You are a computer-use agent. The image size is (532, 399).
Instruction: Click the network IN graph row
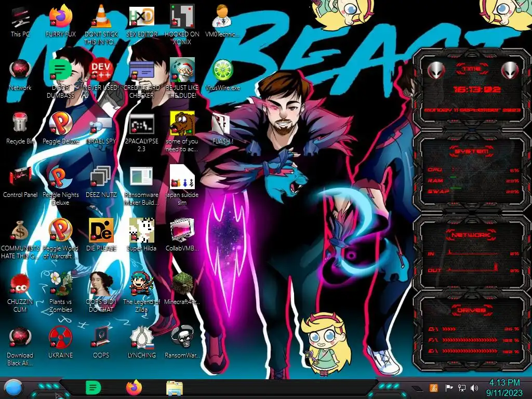tap(473, 253)
